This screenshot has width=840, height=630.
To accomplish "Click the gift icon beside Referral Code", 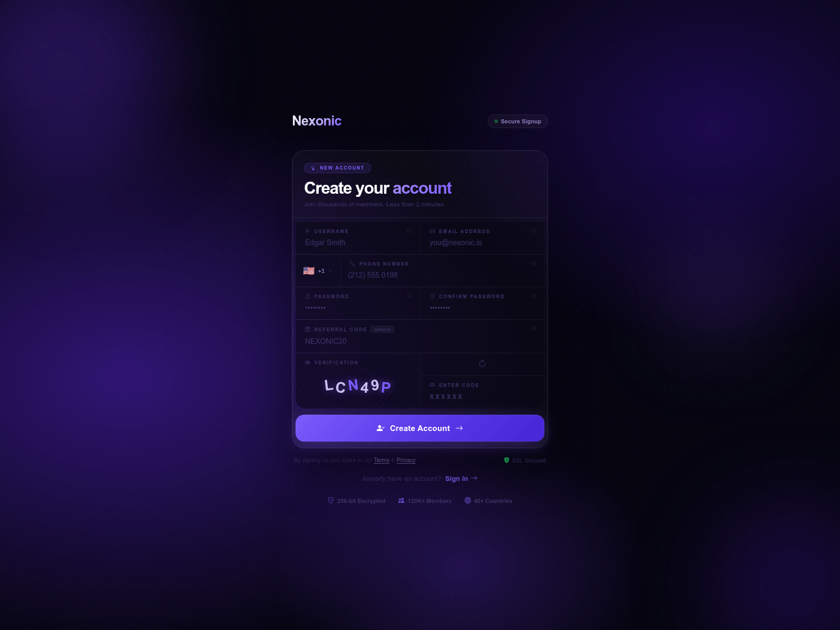I will pyautogui.click(x=308, y=329).
